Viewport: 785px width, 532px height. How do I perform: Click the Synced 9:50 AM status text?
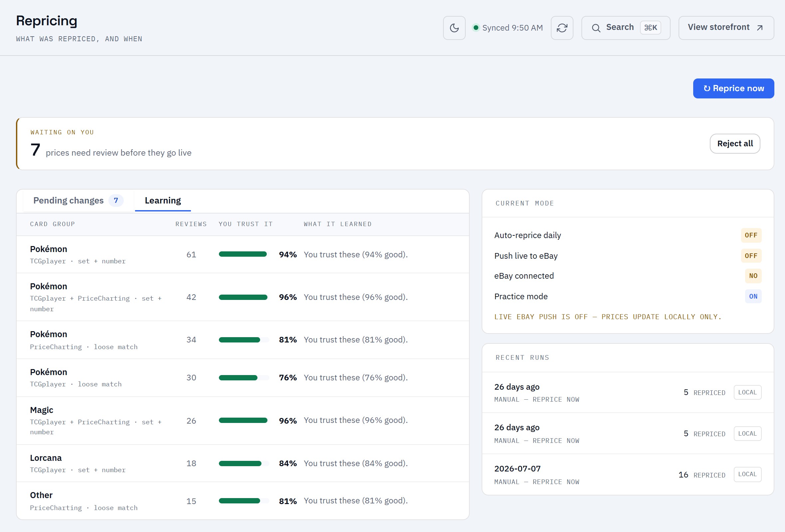point(512,28)
